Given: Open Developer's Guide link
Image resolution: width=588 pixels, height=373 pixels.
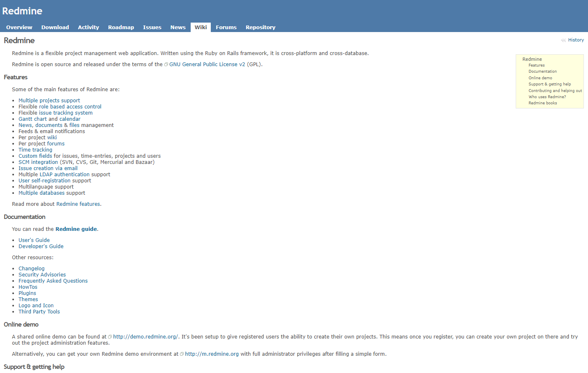Looking at the screenshot, I should coord(41,246).
